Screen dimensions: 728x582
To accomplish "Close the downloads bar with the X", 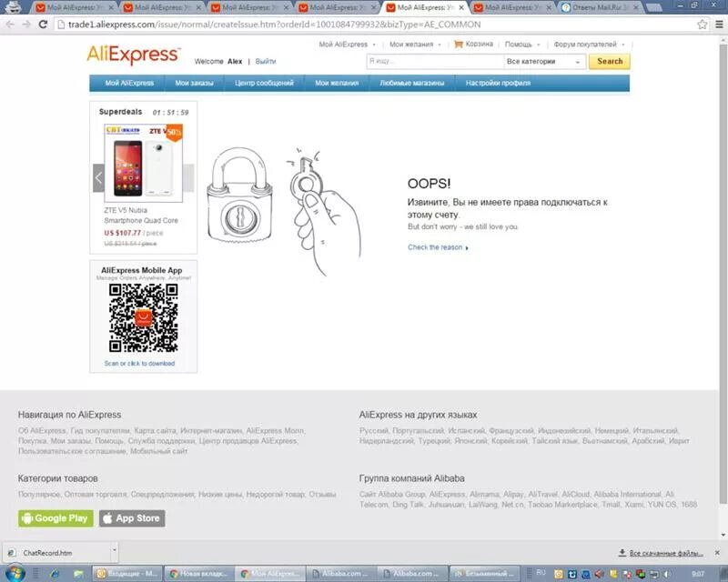I will coord(717,552).
